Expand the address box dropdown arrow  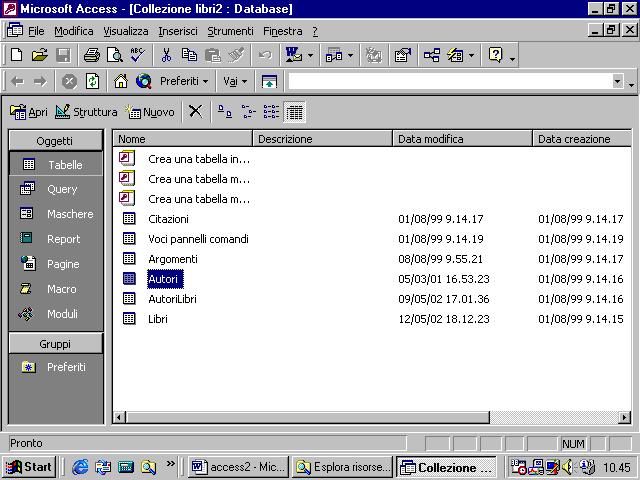point(618,82)
